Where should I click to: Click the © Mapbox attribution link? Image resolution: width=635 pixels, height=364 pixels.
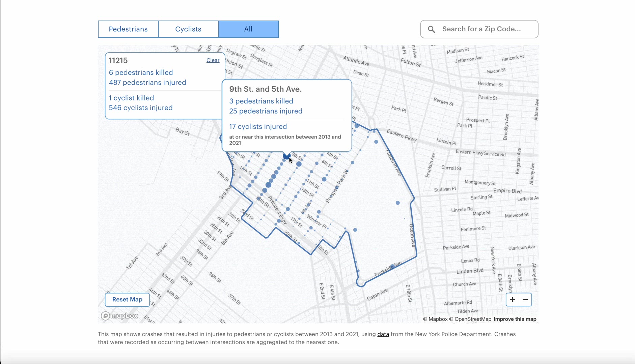435,319
